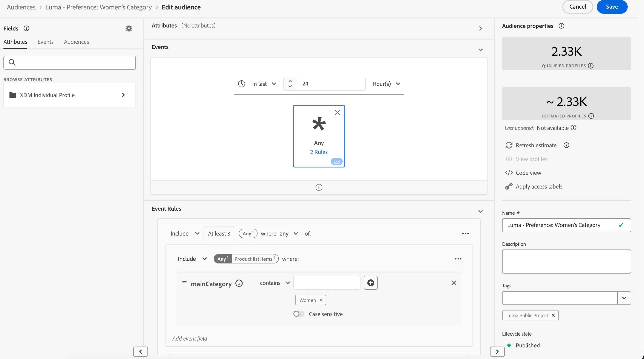Click the info icon beside Refresh estimate
Viewport: 644px width, 359px height.
[566, 145]
